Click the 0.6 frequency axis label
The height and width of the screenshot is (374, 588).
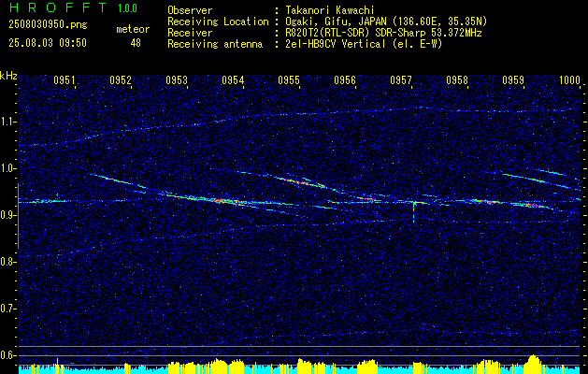[8, 355]
